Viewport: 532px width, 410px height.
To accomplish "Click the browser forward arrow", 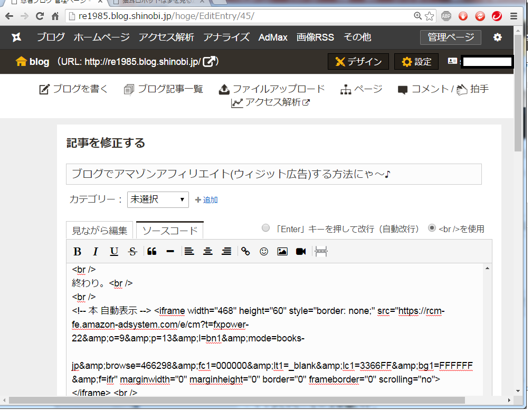I will click(24, 16).
